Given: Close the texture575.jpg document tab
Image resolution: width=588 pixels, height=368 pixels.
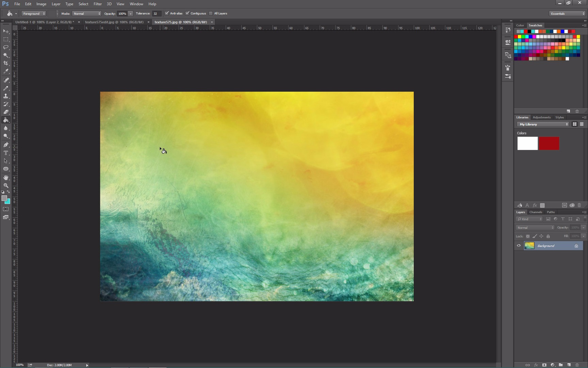Looking at the screenshot, I should [212, 22].
